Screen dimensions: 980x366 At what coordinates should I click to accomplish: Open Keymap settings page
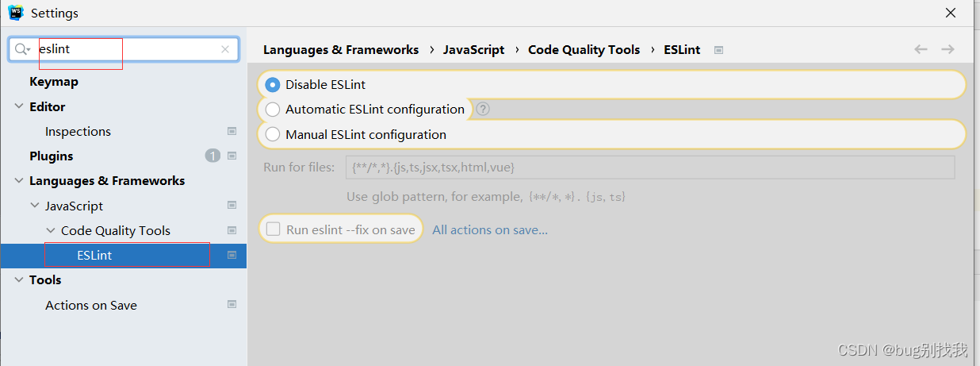point(53,82)
